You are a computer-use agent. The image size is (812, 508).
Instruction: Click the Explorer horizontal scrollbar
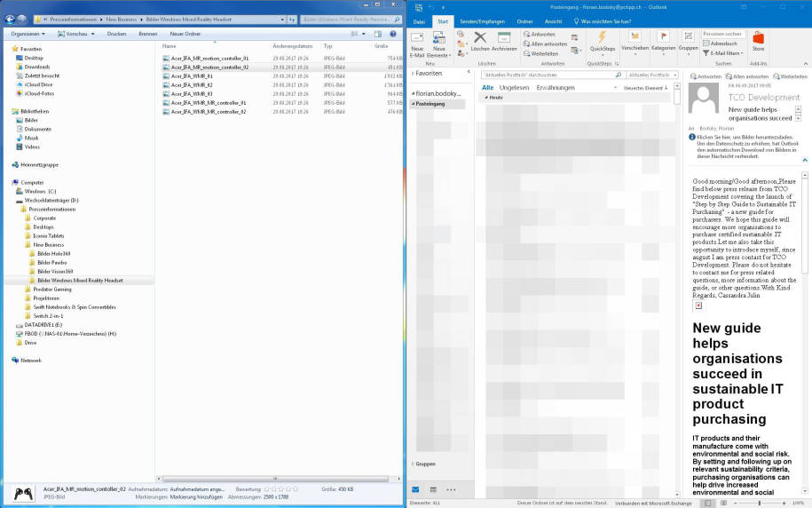tap(275, 479)
